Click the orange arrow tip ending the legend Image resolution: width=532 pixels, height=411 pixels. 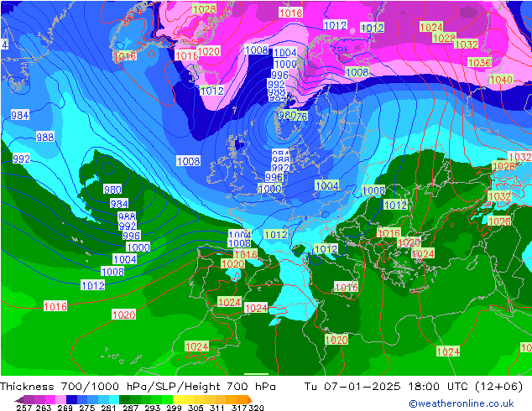point(250,399)
